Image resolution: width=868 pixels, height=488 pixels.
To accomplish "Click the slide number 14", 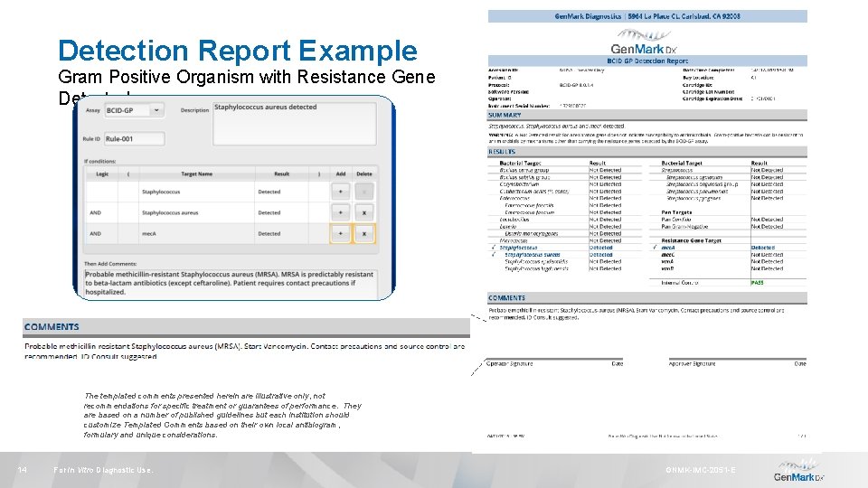I will pyautogui.click(x=22, y=470).
